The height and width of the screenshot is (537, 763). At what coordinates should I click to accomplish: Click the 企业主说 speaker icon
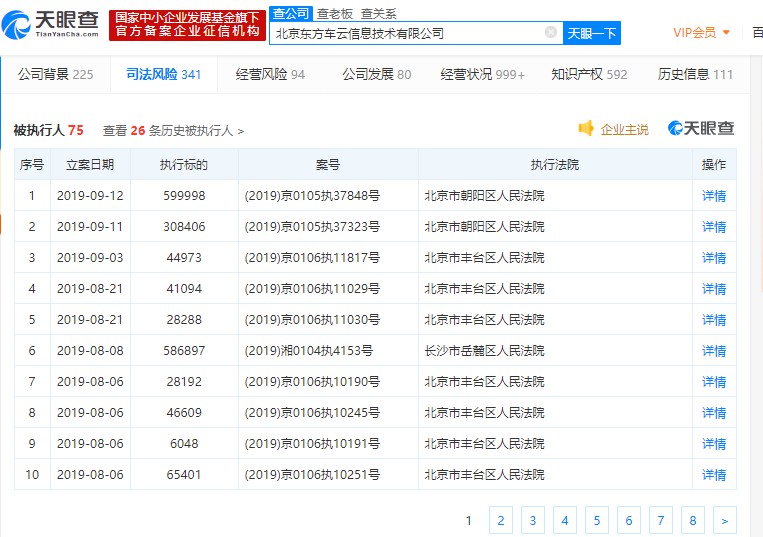[586, 128]
